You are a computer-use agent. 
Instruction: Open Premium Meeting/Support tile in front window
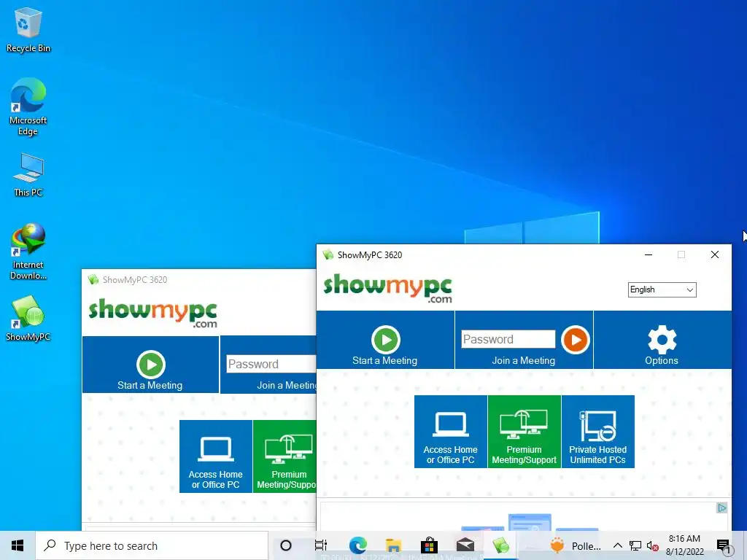coord(524,432)
